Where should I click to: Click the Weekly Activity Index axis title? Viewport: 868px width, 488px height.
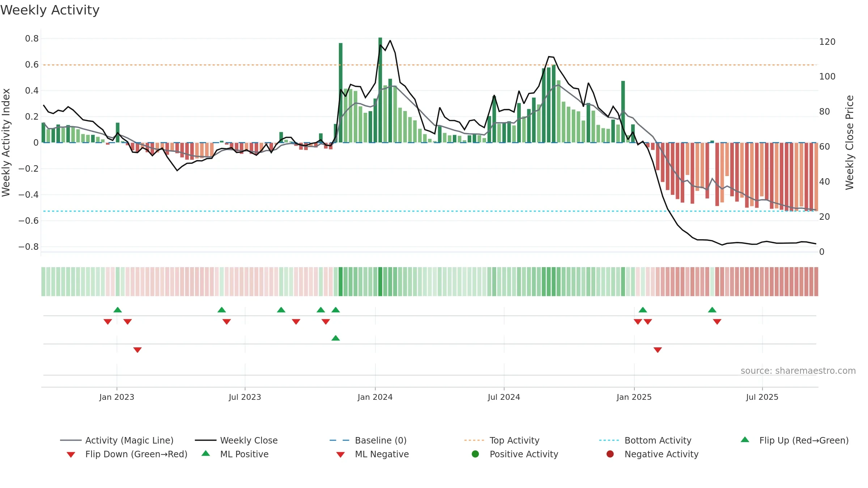6,142
